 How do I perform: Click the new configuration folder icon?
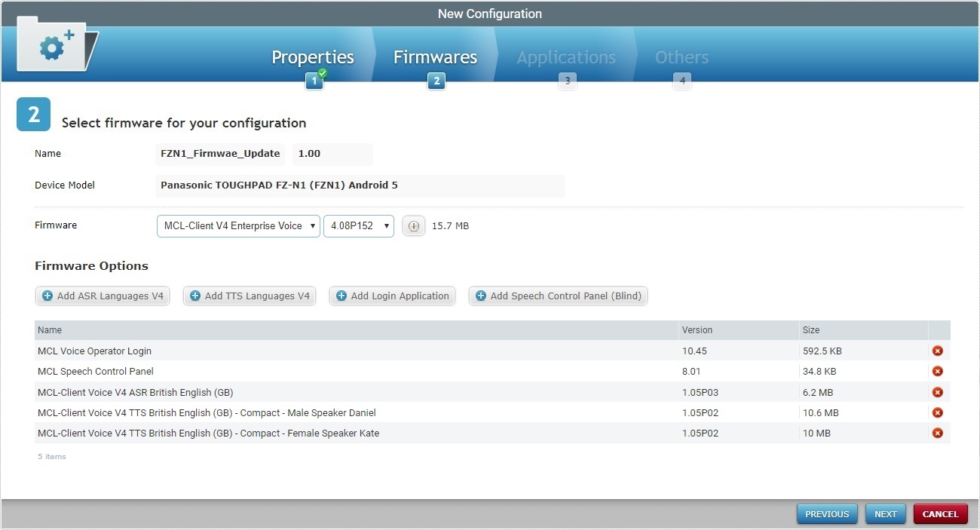(53, 45)
